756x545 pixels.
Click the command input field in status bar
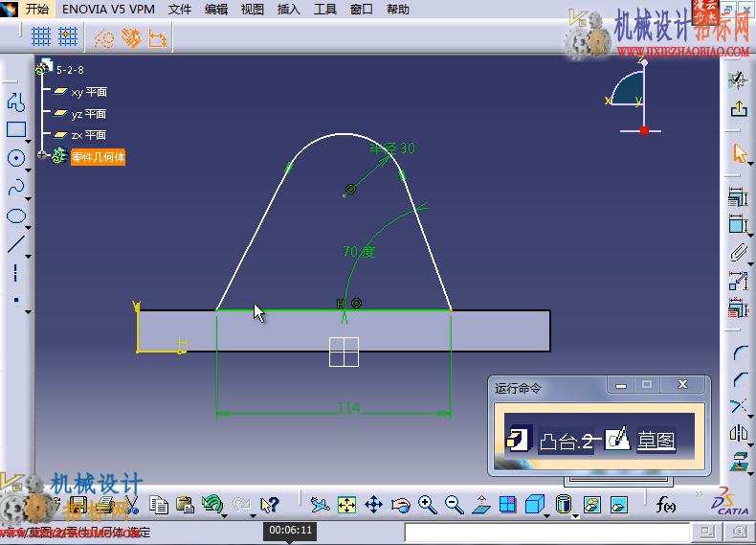(546, 533)
